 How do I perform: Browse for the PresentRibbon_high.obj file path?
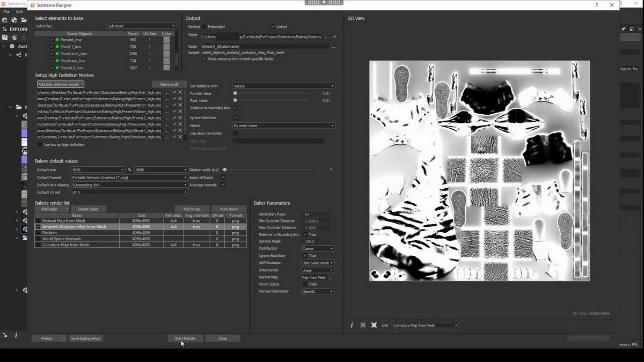tap(167, 112)
